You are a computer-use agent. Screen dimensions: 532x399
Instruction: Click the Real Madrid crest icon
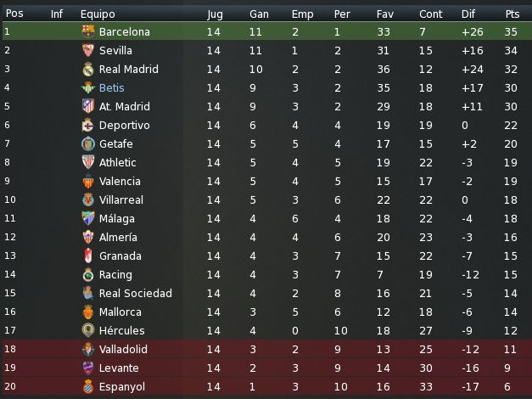click(x=88, y=69)
